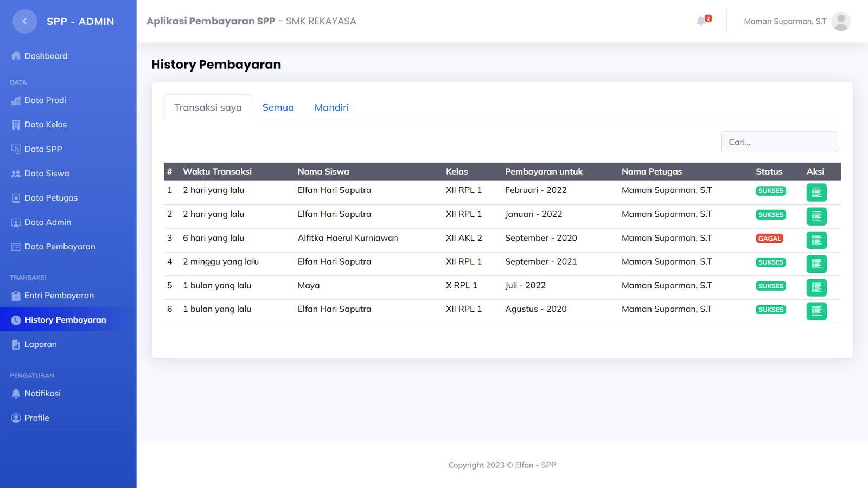The width and height of the screenshot is (868, 488).
Task: Click the Cari search field
Action: 778,142
